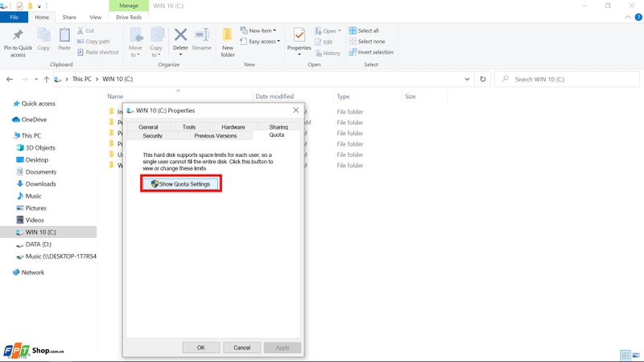Screen dimensions: 644x362
Task: Open the View ribbon tab
Action: (95, 17)
